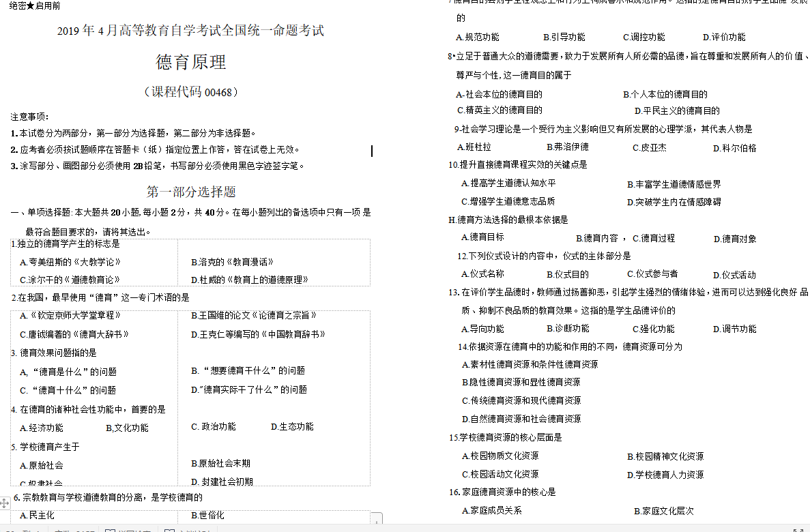
Task: Choose option "B.引导功能"
Action: (564, 38)
